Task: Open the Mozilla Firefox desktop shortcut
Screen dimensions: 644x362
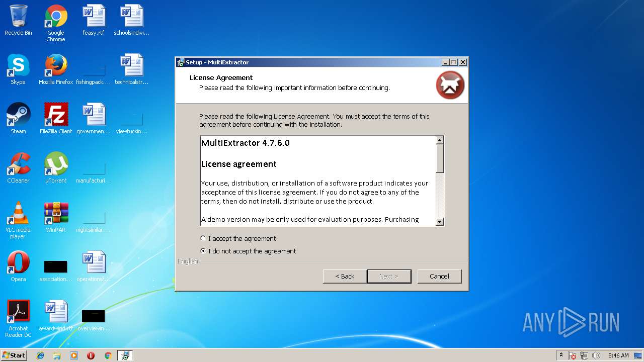Action: (x=56, y=69)
